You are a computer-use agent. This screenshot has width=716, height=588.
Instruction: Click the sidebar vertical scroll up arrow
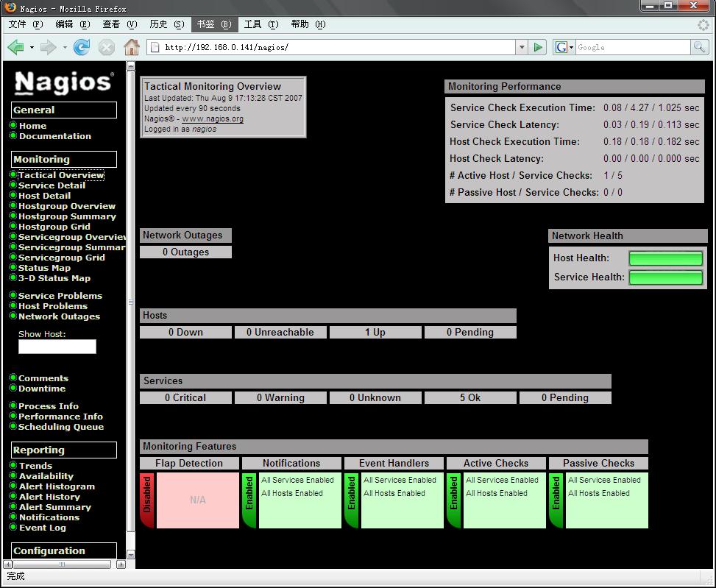(130, 67)
